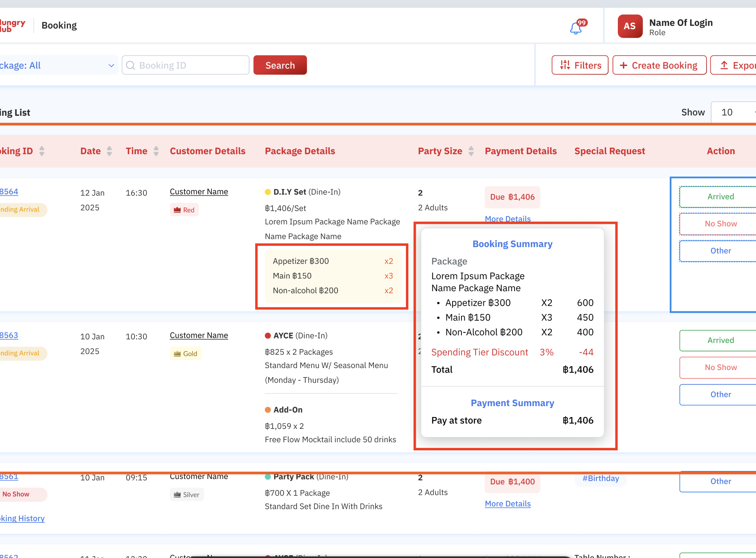
Task: Sort by Date column arrows
Action: [109, 151]
